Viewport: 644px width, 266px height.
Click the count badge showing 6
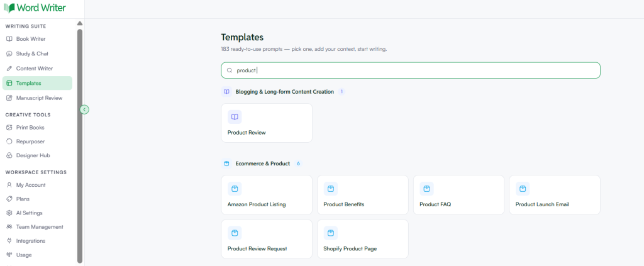pyautogui.click(x=298, y=163)
